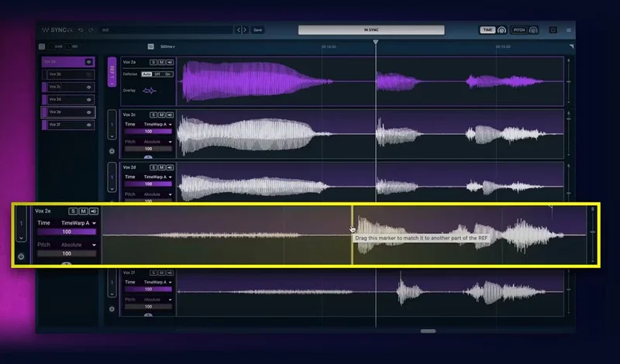The height and width of the screenshot is (364, 620).
Task: Click the corner arrow icon right of timeline
Action: coord(571,46)
